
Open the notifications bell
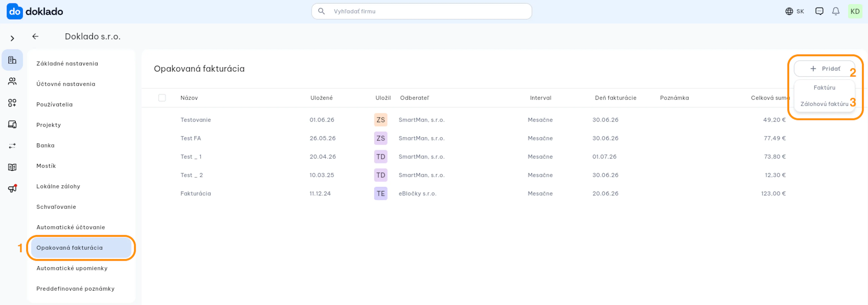[836, 11]
